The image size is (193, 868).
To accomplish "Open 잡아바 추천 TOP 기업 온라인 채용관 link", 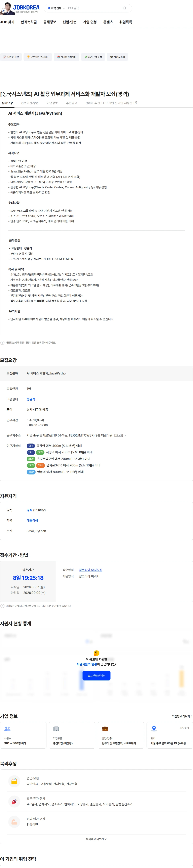I will click(111, 103).
